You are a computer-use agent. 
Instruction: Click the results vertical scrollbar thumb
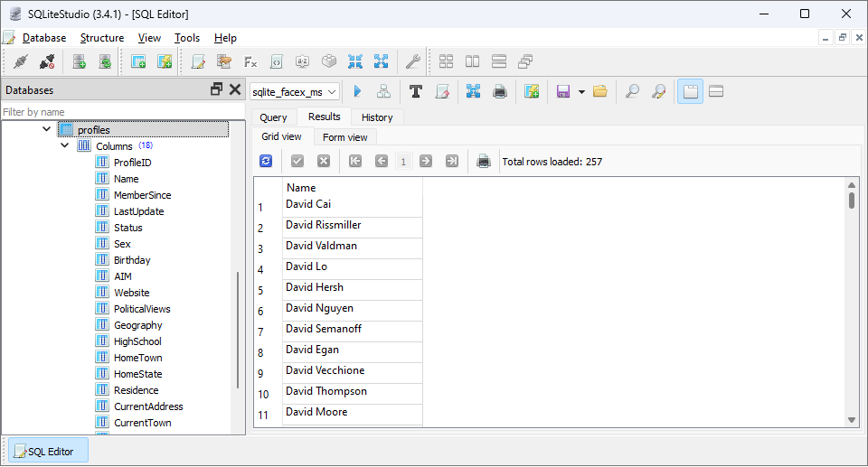[852, 200]
